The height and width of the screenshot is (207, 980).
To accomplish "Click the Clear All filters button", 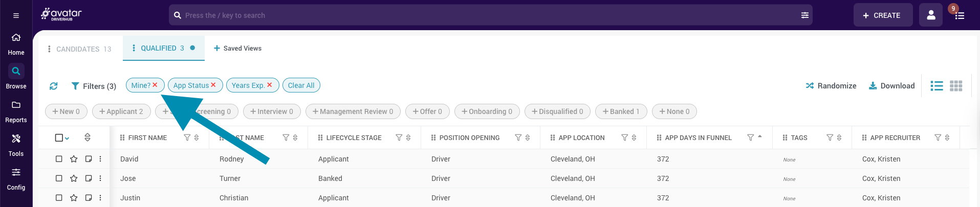I will (301, 85).
